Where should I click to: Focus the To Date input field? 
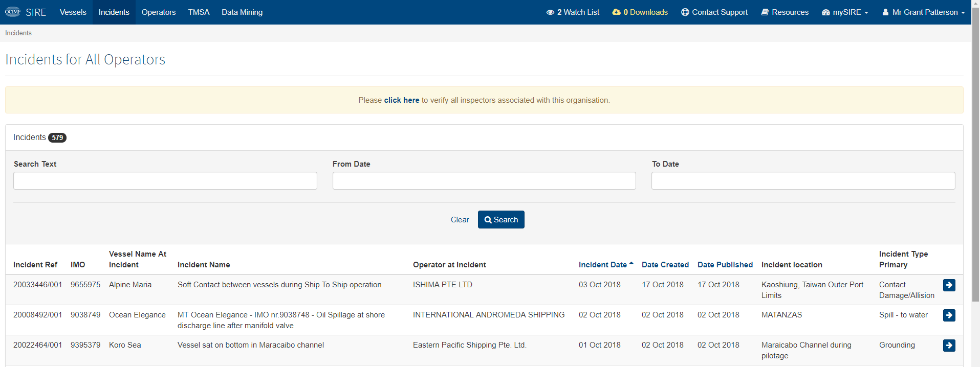point(803,181)
